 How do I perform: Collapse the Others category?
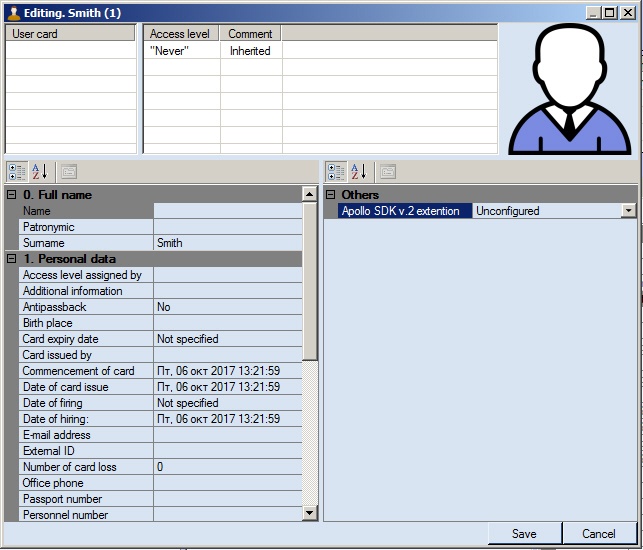click(x=331, y=195)
